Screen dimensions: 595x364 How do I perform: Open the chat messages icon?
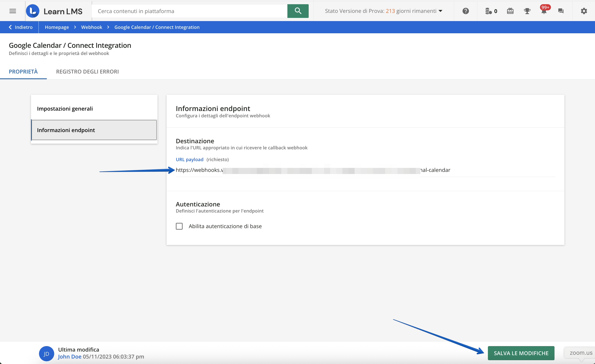click(561, 11)
